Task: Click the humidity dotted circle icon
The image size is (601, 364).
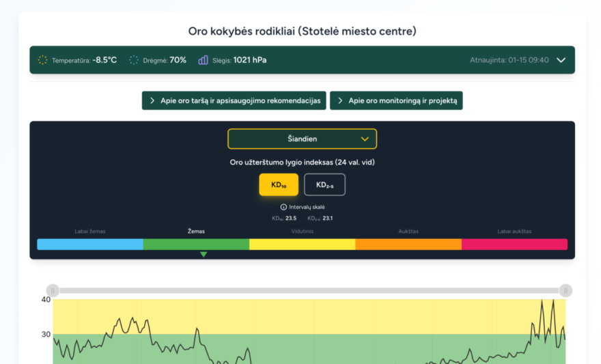Action: click(x=134, y=60)
